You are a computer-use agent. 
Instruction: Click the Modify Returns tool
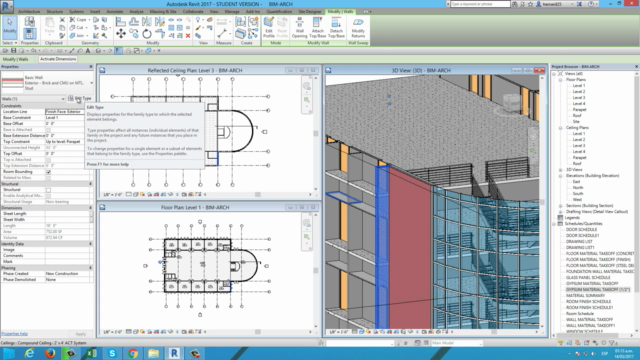pyautogui.click(x=358, y=27)
